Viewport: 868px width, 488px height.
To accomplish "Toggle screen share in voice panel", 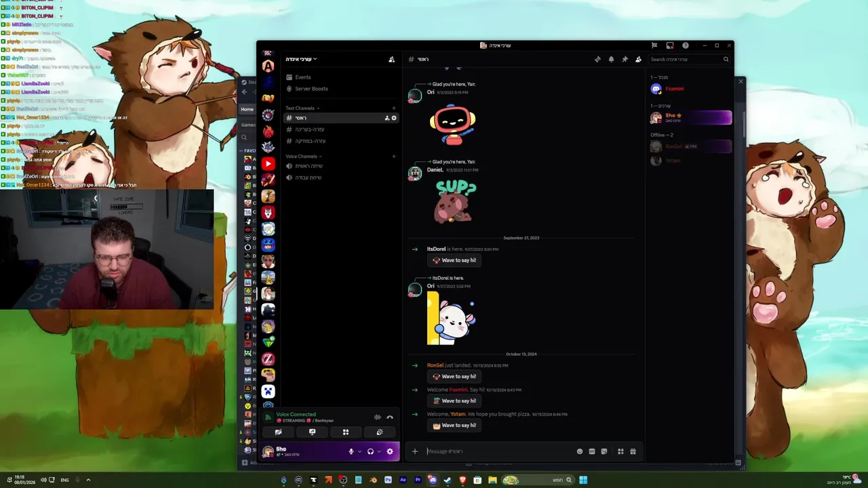I will (x=312, y=432).
